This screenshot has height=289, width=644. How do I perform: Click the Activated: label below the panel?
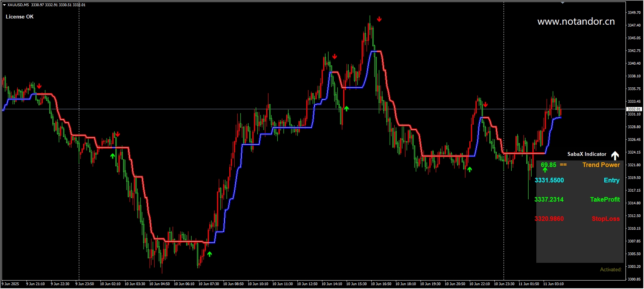[611, 269]
